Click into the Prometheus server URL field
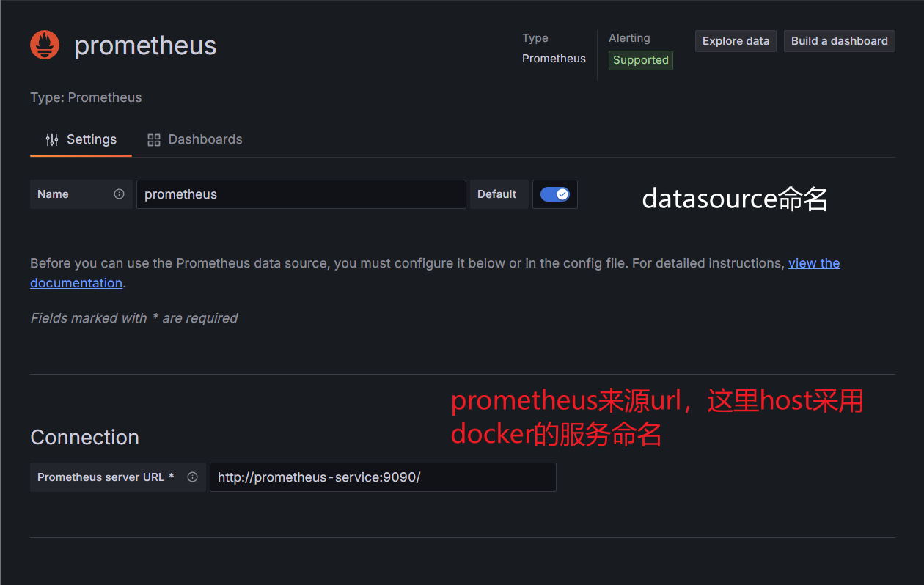This screenshot has width=924, height=585. 383,477
